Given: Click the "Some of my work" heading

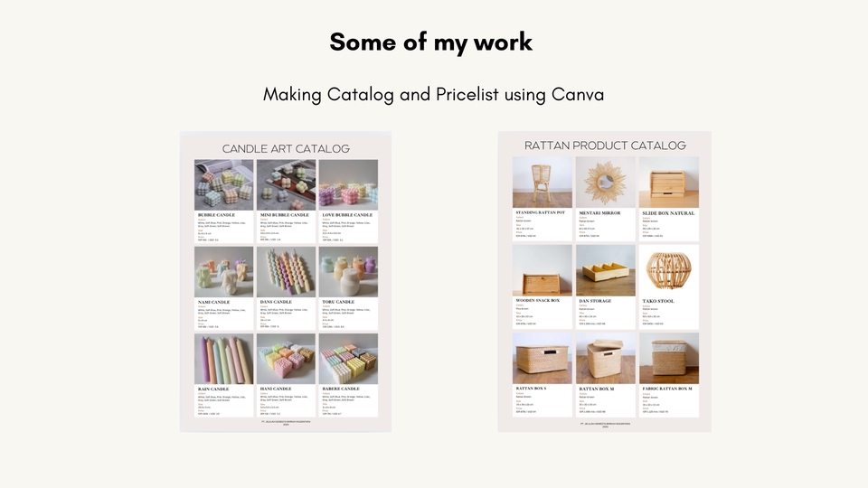Looking at the screenshot, I should 431,42.
